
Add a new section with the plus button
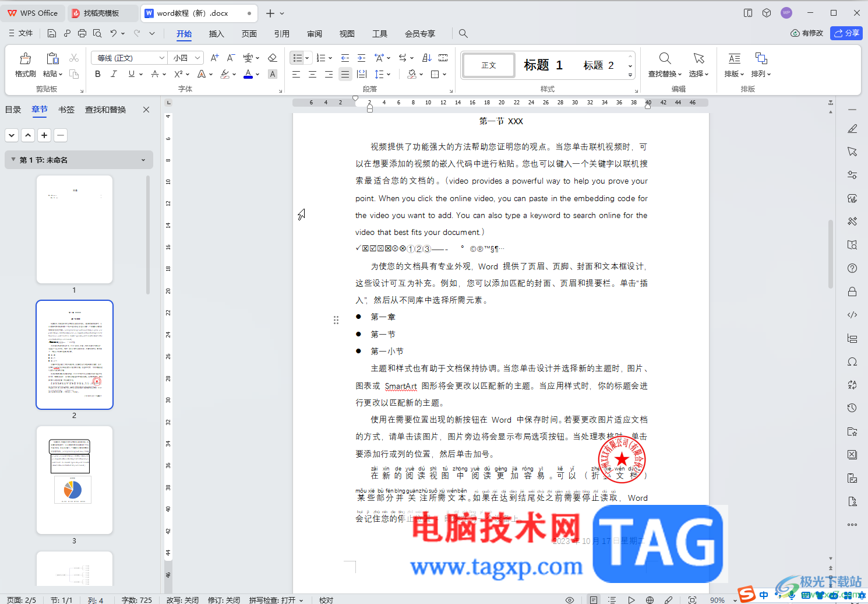pos(44,135)
